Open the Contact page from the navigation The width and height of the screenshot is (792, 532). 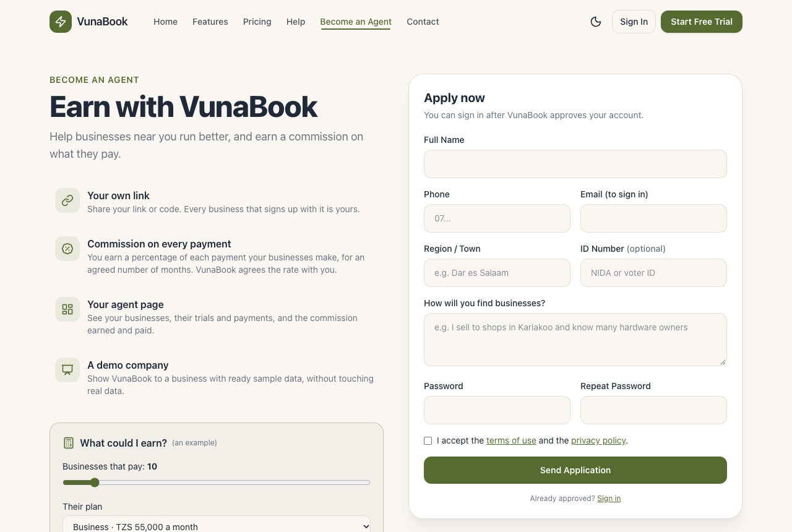pos(423,22)
